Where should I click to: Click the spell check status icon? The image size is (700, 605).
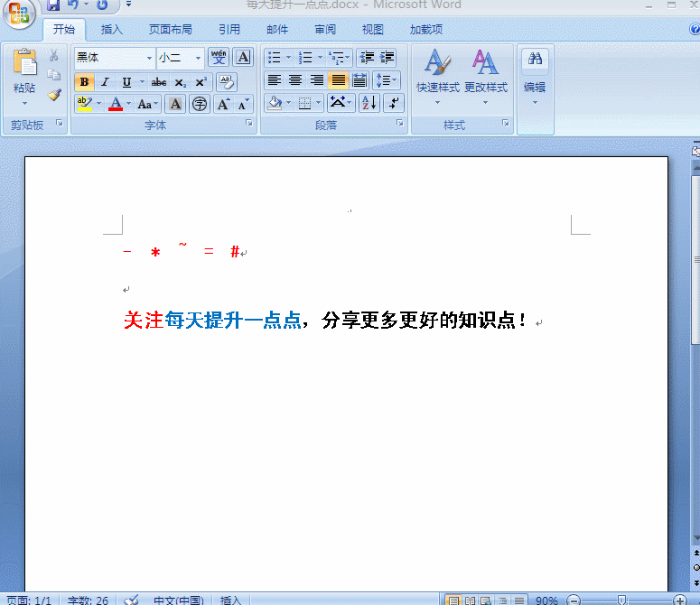click(x=131, y=600)
